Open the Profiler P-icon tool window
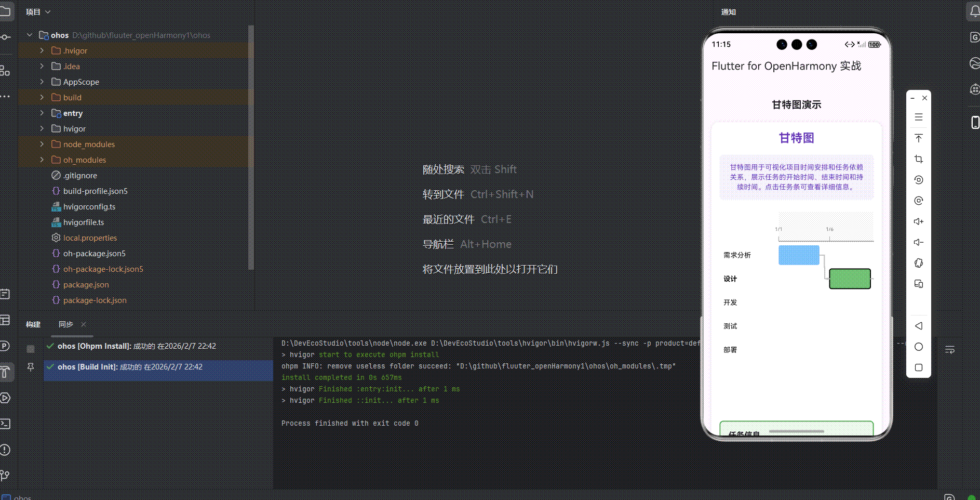Screen dimensions: 980x500 (5, 346)
